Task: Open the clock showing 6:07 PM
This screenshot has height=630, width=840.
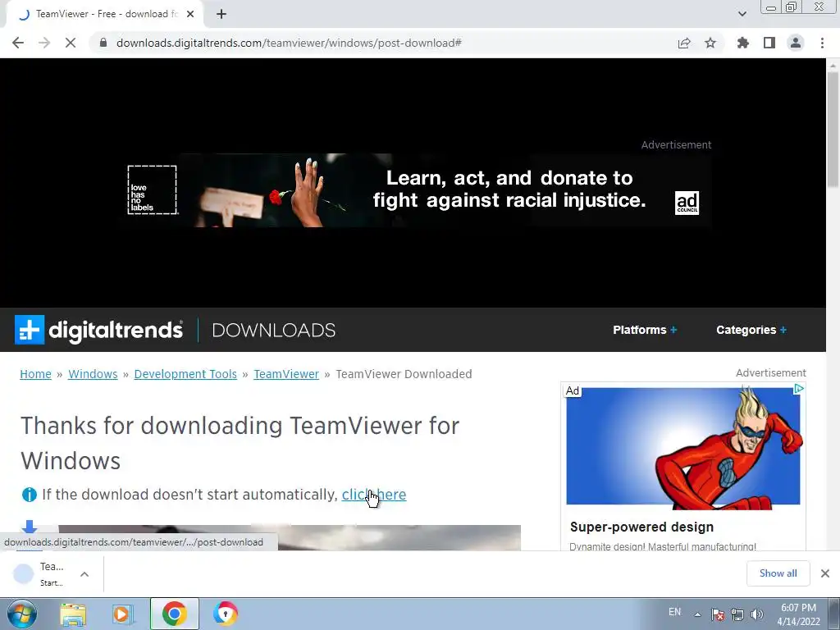Action: click(x=798, y=614)
